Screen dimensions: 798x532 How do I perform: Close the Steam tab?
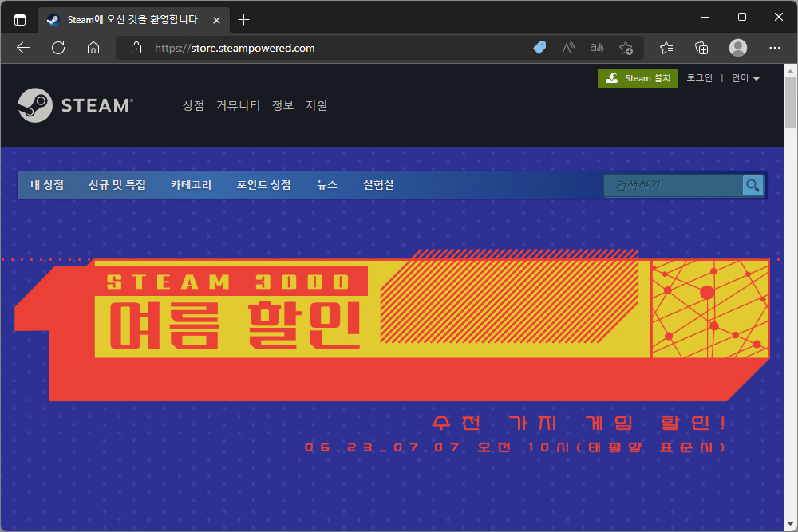click(216, 20)
